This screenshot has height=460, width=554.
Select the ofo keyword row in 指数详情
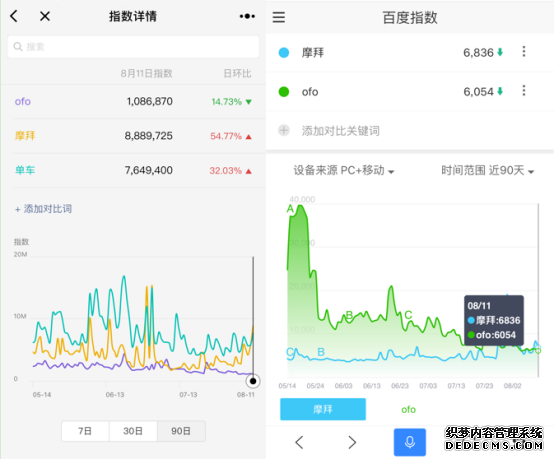point(133,102)
